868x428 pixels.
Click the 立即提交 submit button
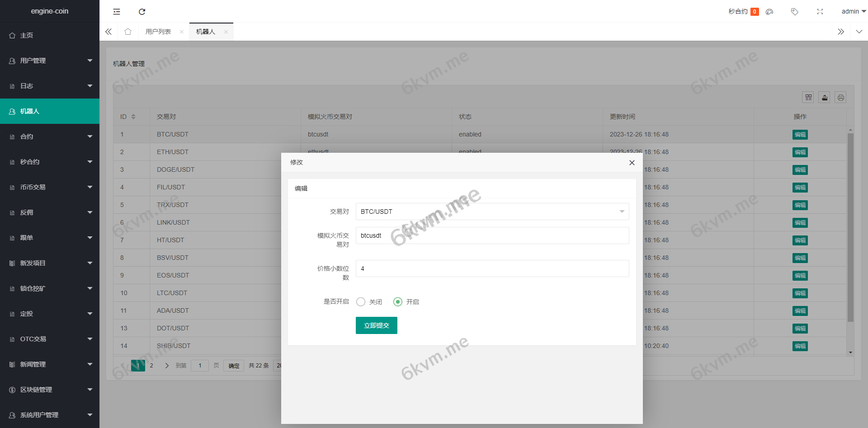376,325
